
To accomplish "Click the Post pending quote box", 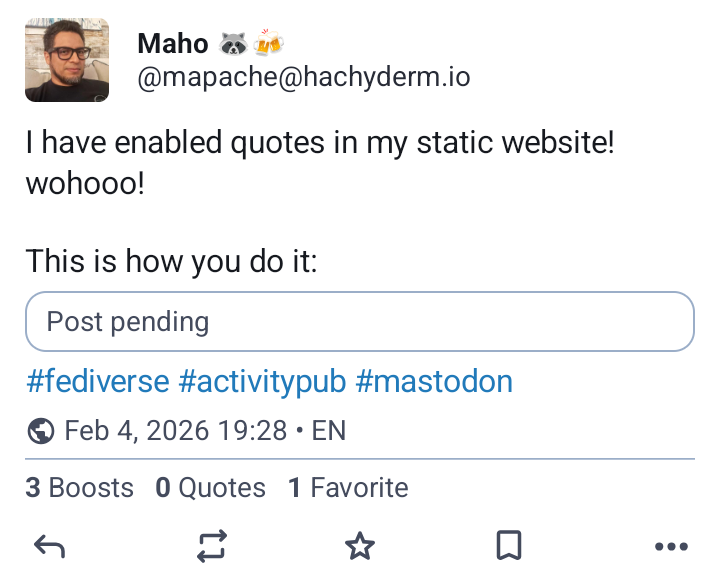I will [359, 322].
